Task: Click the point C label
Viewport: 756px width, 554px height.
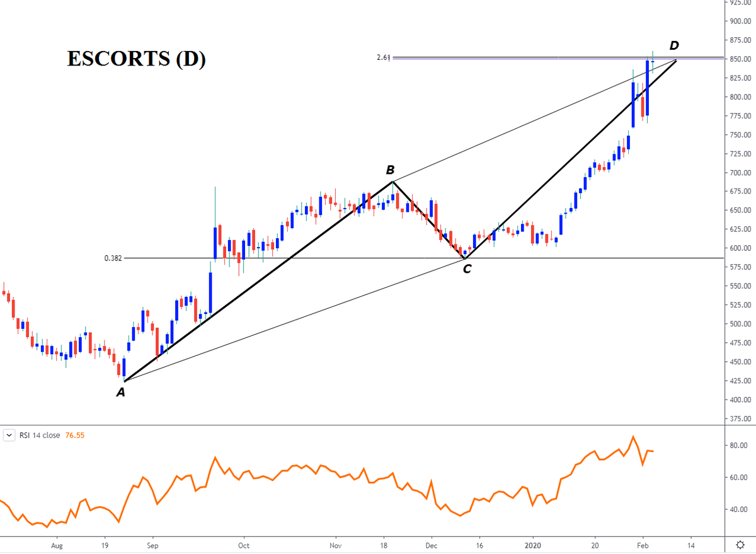Action: coord(467,269)
